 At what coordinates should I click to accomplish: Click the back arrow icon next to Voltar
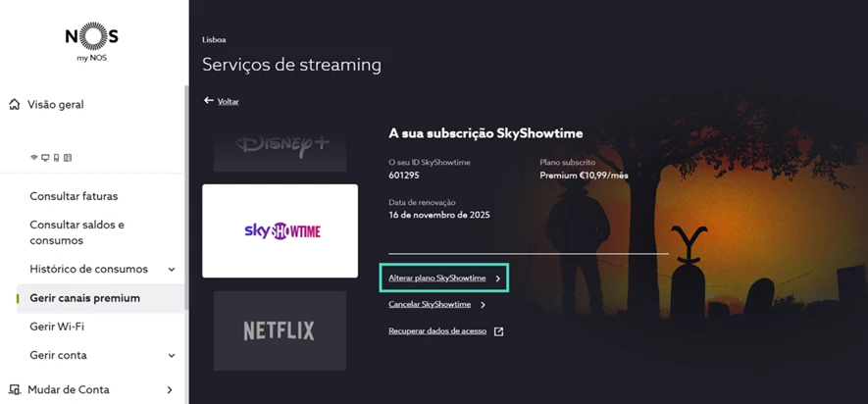[209, 101]
